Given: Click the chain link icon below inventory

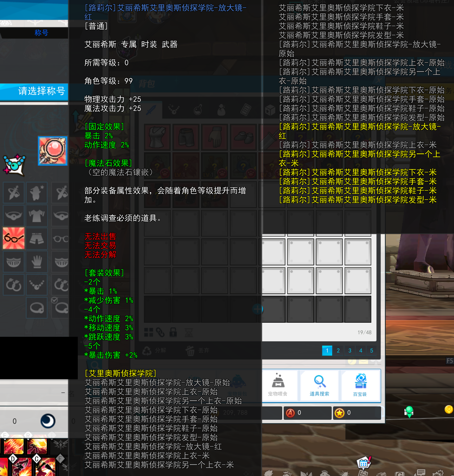Looking at the screenshot, I should click(160, 332).
